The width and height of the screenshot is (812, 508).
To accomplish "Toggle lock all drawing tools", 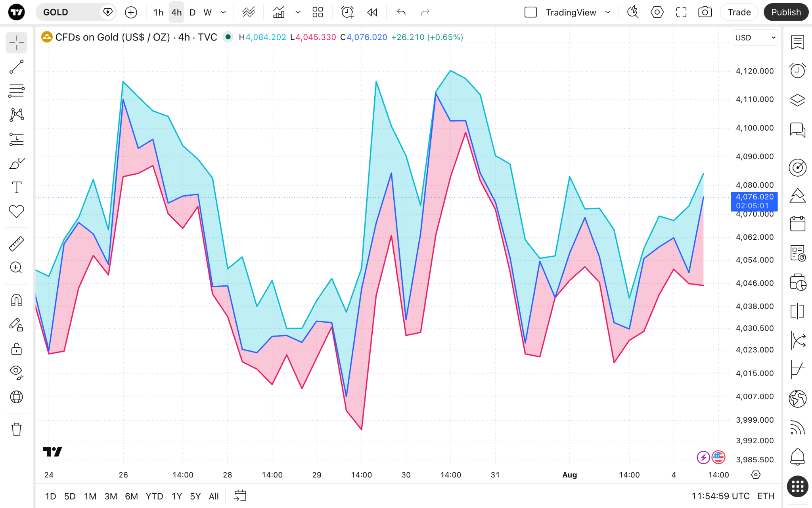I will pyautogui.click(x=16, y=349).
